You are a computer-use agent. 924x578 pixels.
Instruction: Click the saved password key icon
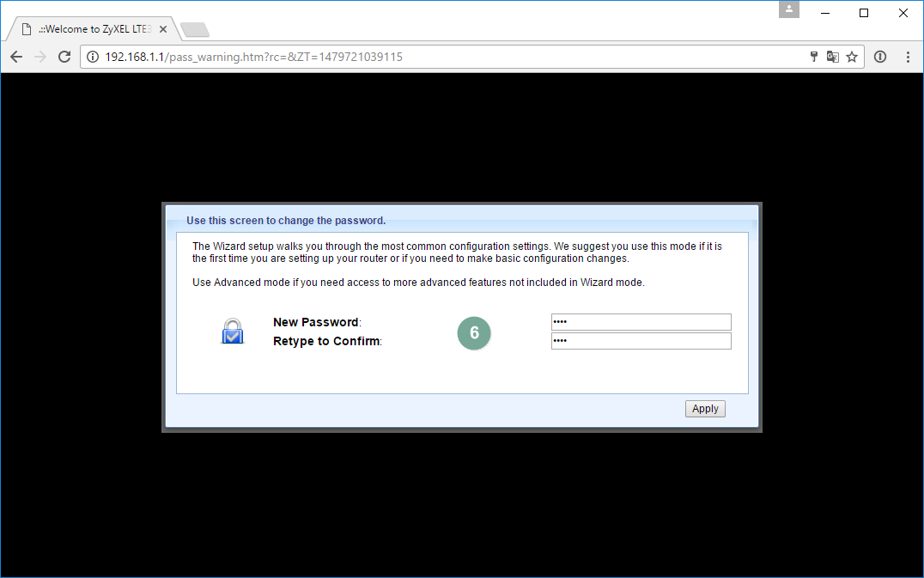[x=814, y=57]
